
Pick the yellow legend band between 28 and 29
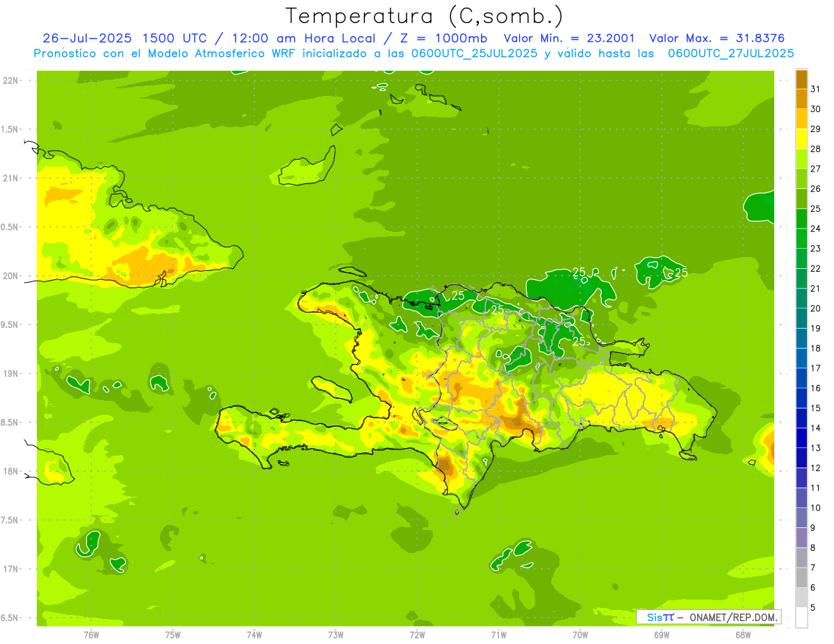(801, 139)
